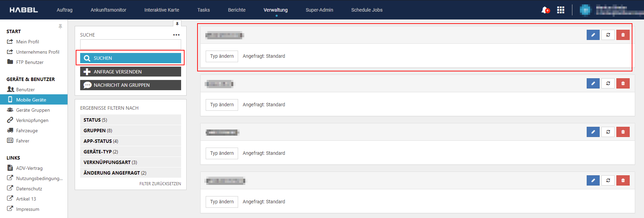644x218 pixels.
Task: Delete the third device via trash icon
Action: [623, 132]
